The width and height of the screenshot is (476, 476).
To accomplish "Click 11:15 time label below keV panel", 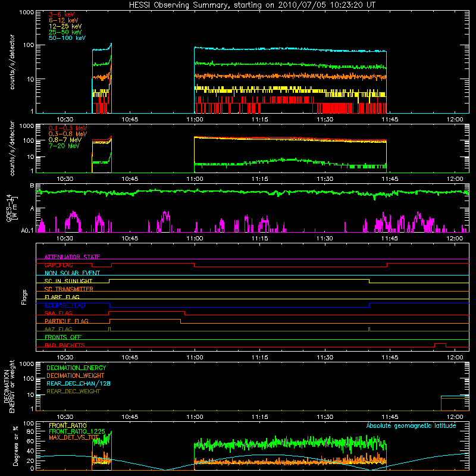I will click(x=259, y=120).
